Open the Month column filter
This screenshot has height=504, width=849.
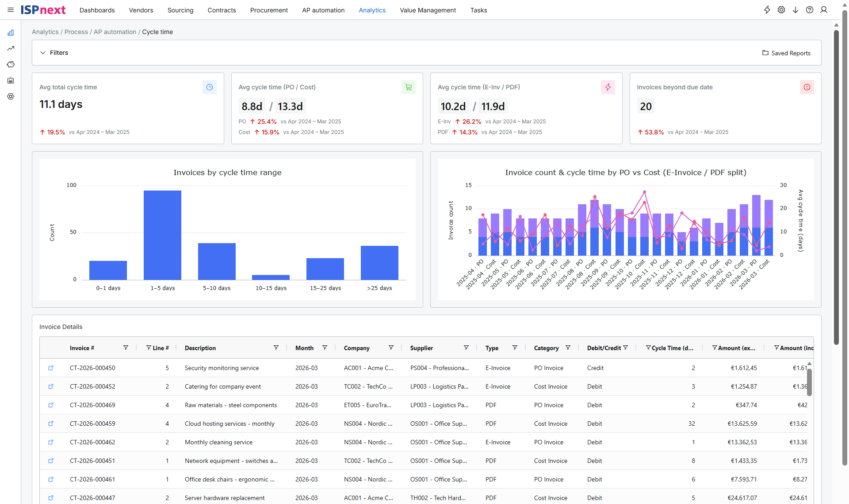pyautogui.click(x=325, y=348)
